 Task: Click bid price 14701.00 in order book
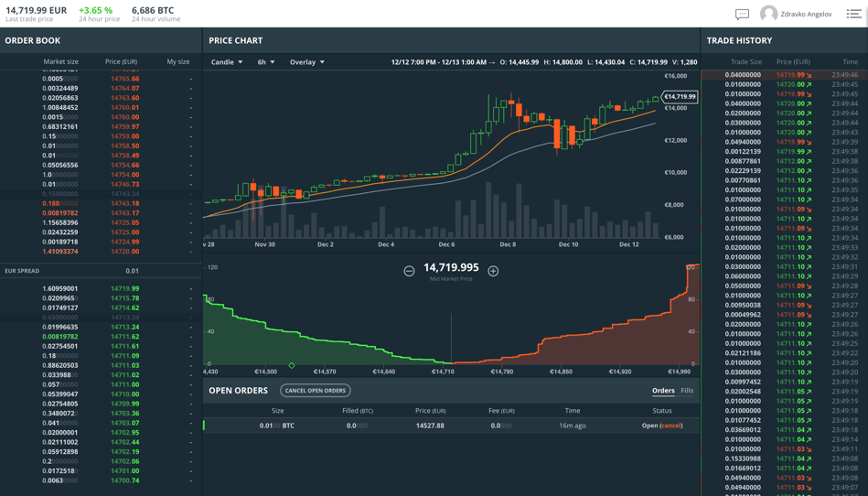(125, 471)
